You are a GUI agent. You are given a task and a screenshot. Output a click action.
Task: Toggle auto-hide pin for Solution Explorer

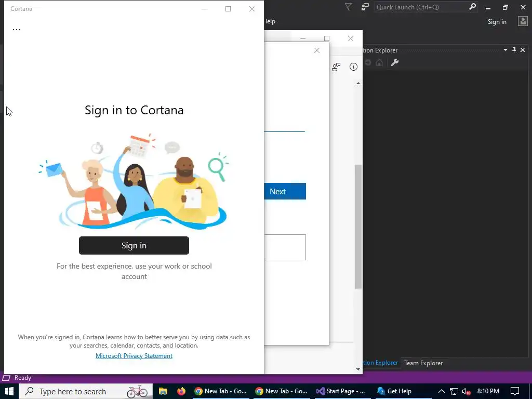514,50
